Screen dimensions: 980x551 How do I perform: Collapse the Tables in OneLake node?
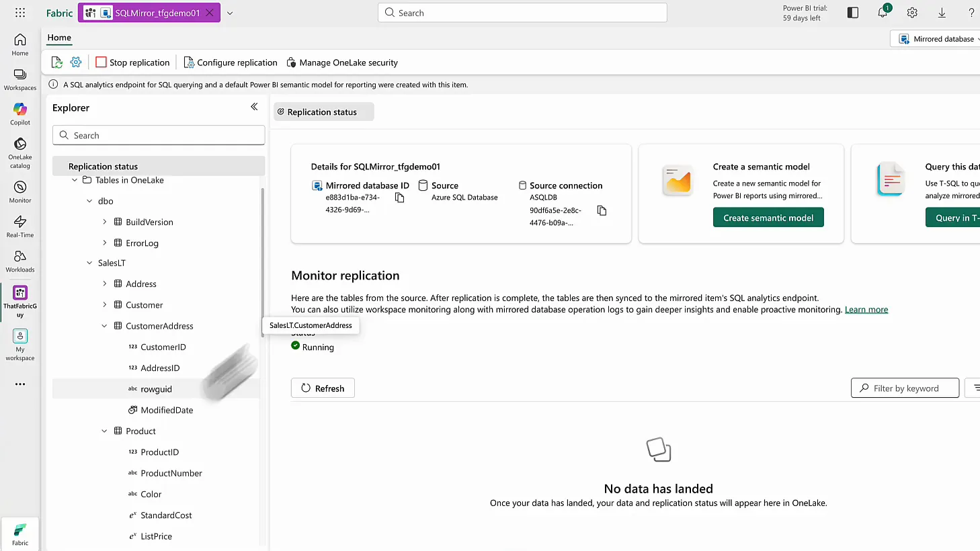(x=75, y=180)
